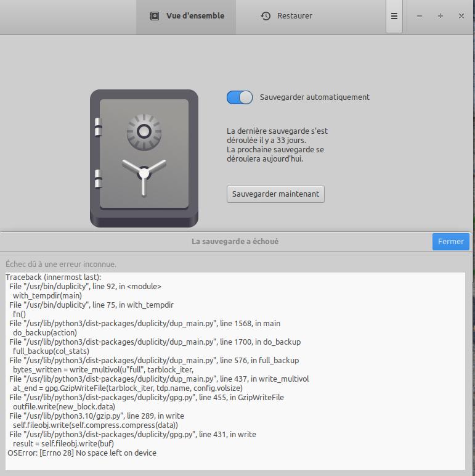Click the 'La sauvegarde a échoué' heading

click(235, 242)
